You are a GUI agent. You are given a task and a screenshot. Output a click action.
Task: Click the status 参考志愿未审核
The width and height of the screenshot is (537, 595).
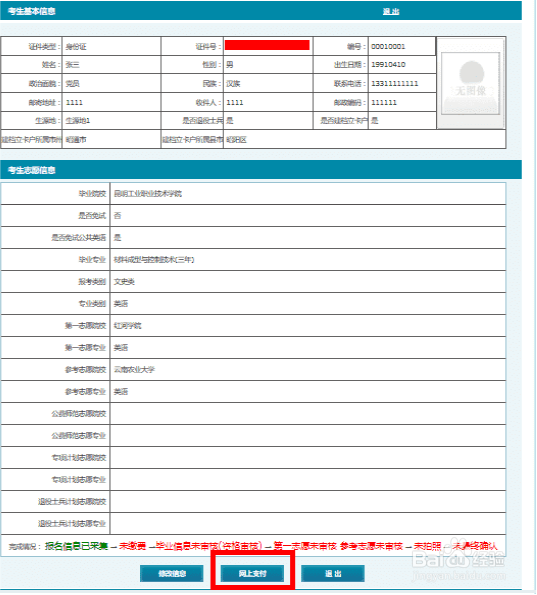tap(372, 546)
